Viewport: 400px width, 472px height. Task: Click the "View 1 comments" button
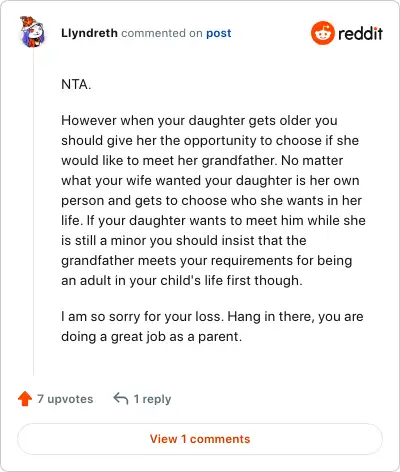tap(200, 439)
